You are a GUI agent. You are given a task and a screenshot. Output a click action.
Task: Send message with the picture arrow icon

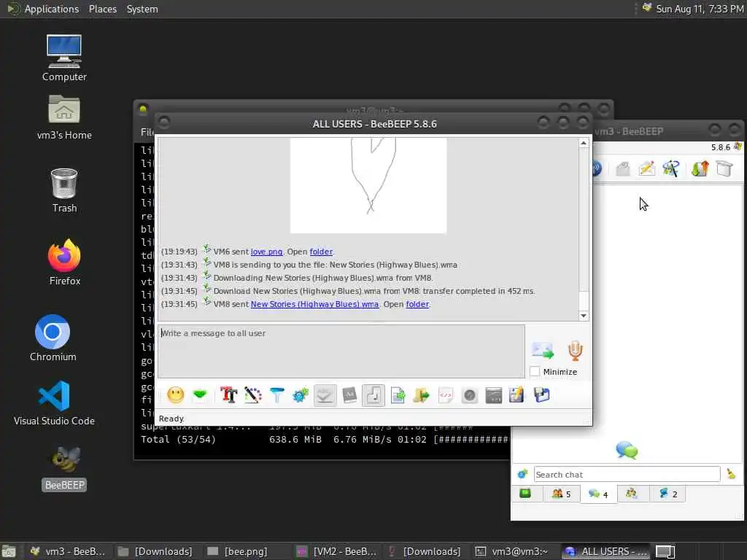(543, 351)
